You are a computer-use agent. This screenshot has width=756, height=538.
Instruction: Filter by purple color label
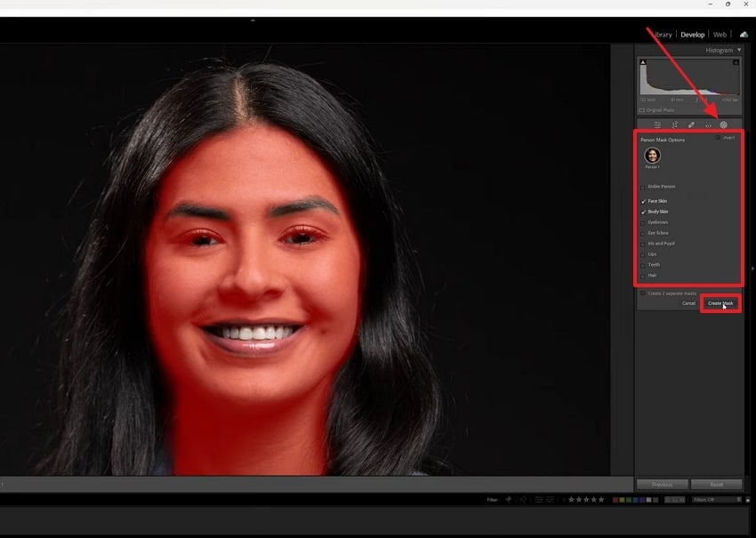[x=642, y=500]
